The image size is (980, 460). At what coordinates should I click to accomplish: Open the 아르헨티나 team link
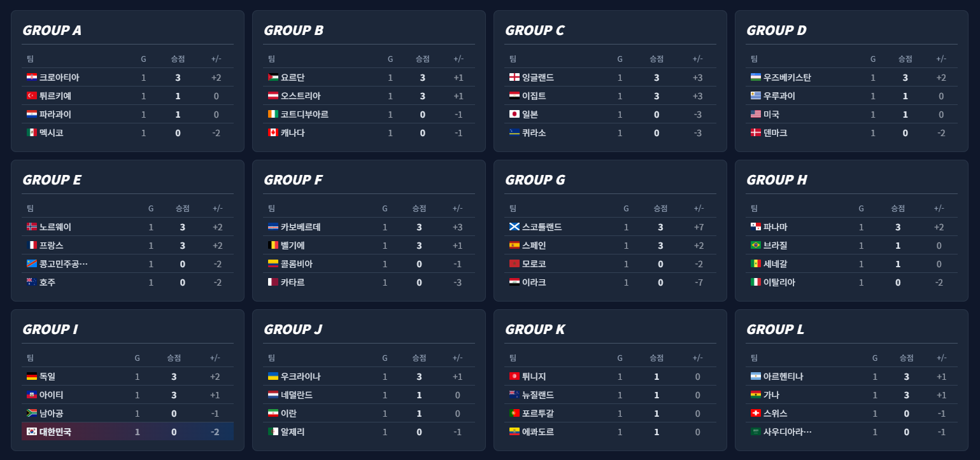click(x=783, y=377)
